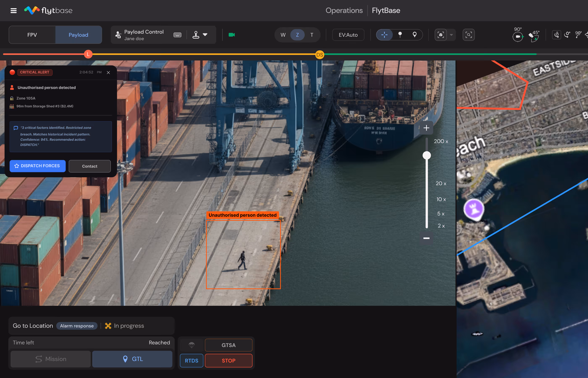Click the keyboard control icon
This screenshot has height=378, width=588.
(177, 35)
